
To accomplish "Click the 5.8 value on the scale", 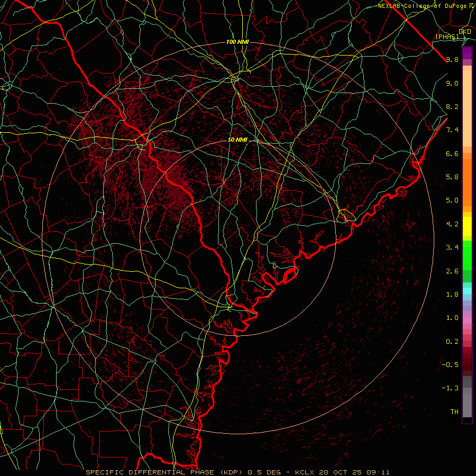I will click(x=452, y=177).
